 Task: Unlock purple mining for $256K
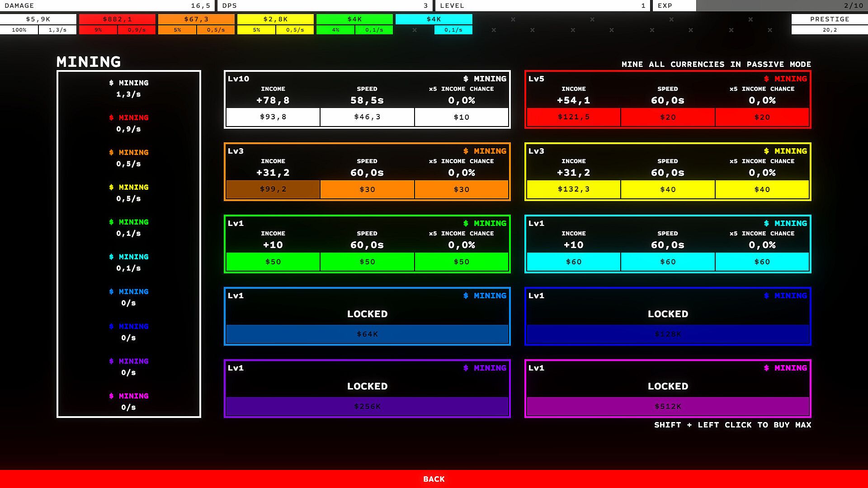367,406
